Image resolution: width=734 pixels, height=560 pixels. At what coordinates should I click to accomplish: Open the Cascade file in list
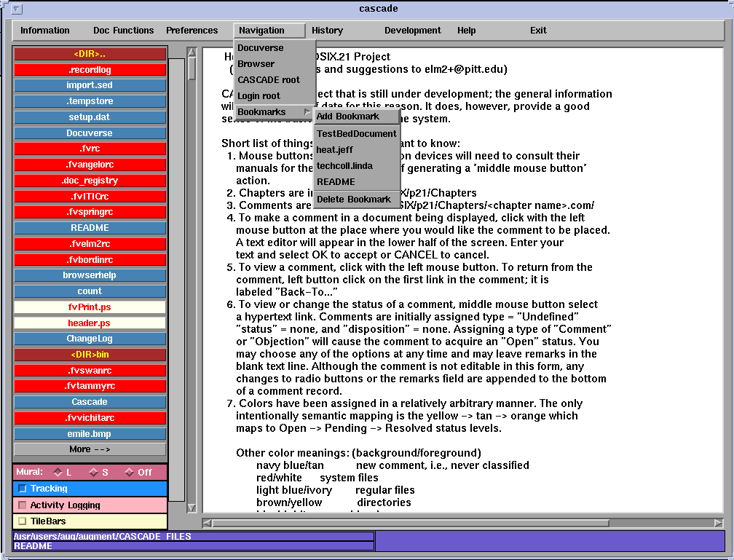90,402
